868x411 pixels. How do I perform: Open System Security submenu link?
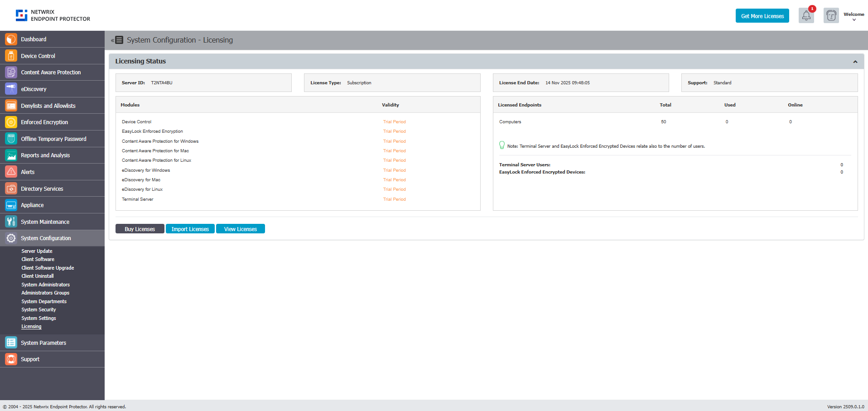pos(39,310)
